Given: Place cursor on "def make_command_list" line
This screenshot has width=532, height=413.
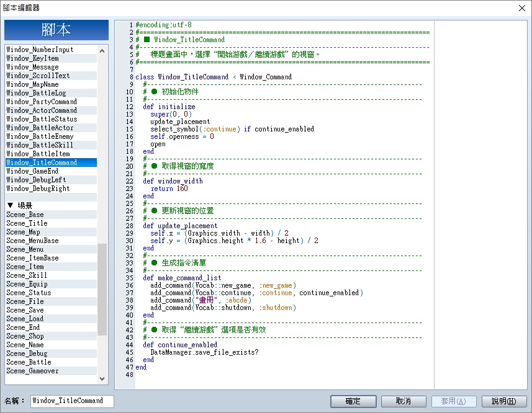Looking at the screenshot, I should 183,278.
